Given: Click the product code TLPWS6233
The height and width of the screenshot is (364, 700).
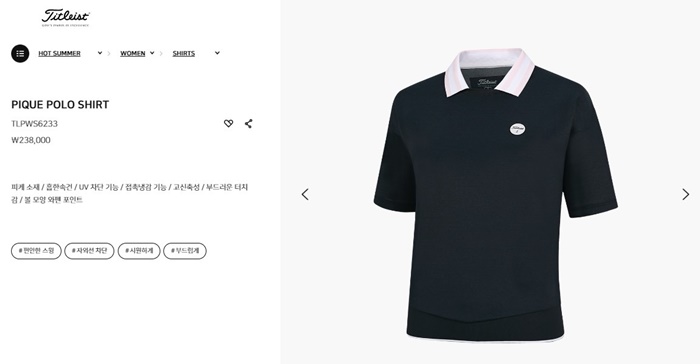Looking at the screenshot, I should [34, 124].
